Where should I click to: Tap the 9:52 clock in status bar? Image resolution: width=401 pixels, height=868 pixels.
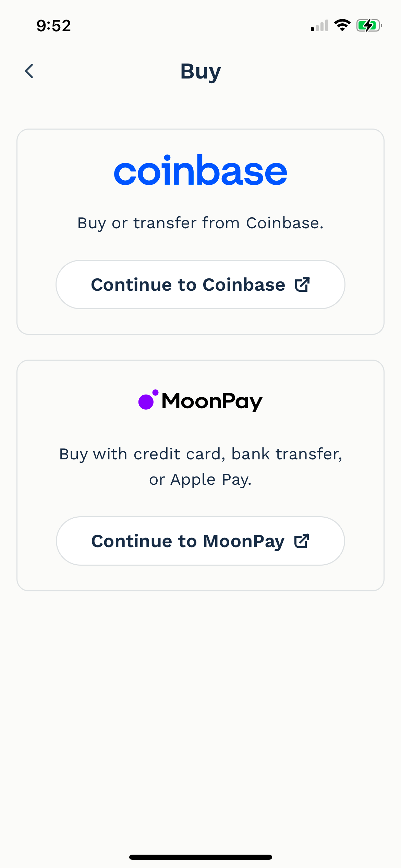(54, 26)
